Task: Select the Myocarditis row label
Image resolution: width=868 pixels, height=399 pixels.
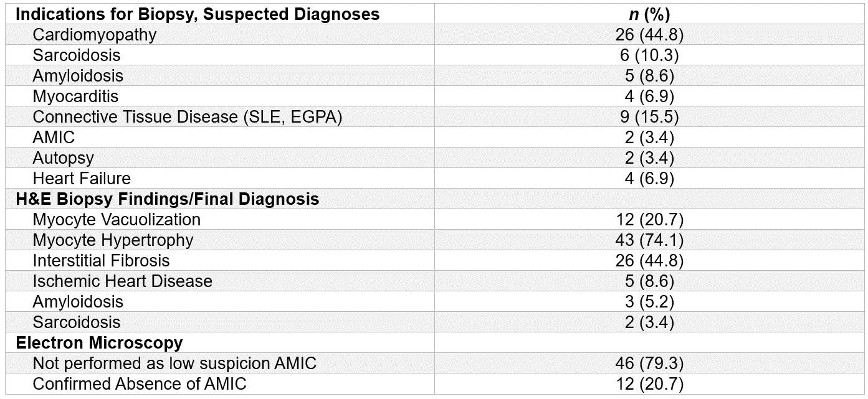Action: [75, 96]
